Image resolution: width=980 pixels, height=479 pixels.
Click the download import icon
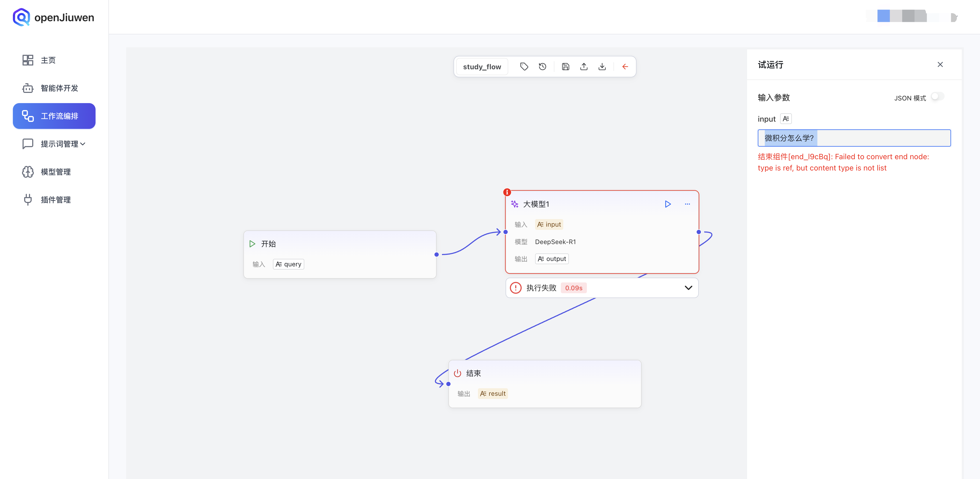click(x=602, y=67)
